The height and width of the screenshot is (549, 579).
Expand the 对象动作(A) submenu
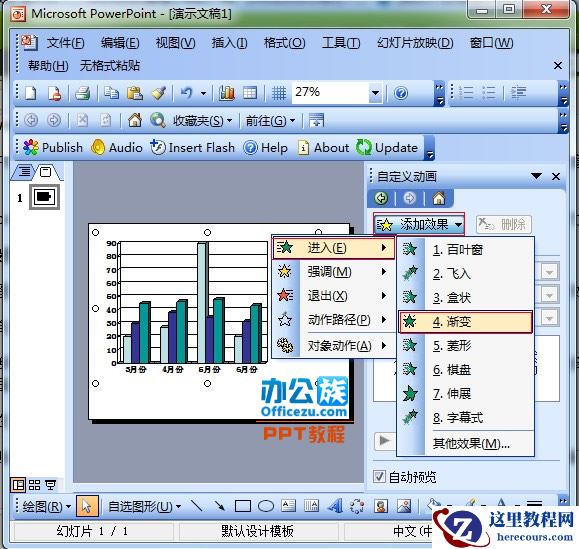tap(333, 346)
